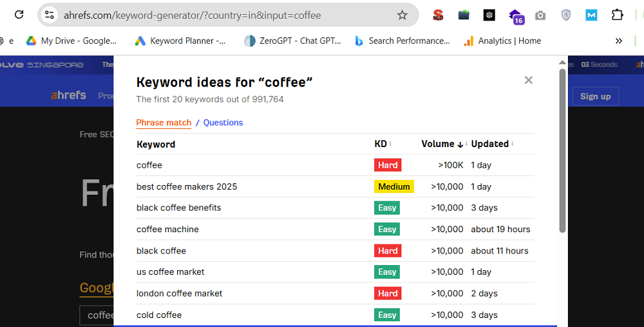Open Search Performance bookmark
The width and height of the screenshot is (644, 327).
pos(402,41)
